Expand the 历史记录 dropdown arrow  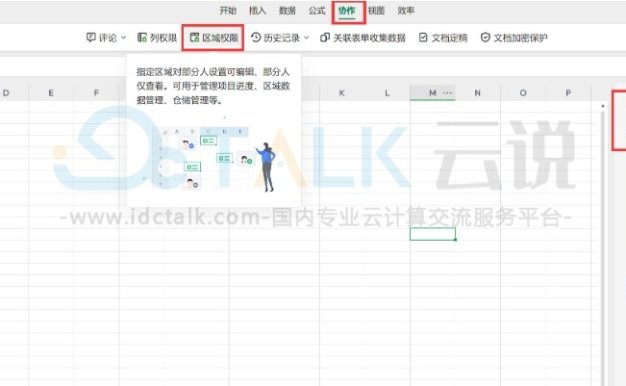point(307,38)
